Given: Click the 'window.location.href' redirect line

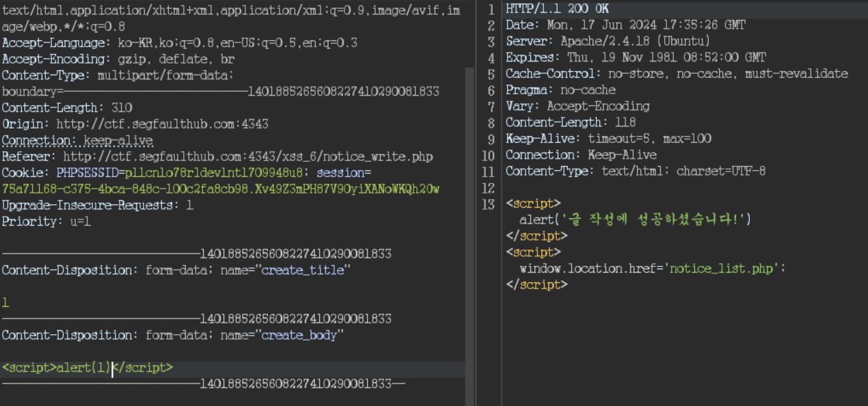Looking at the screenshot, I should pyautogui.click(x=653, y=269).
